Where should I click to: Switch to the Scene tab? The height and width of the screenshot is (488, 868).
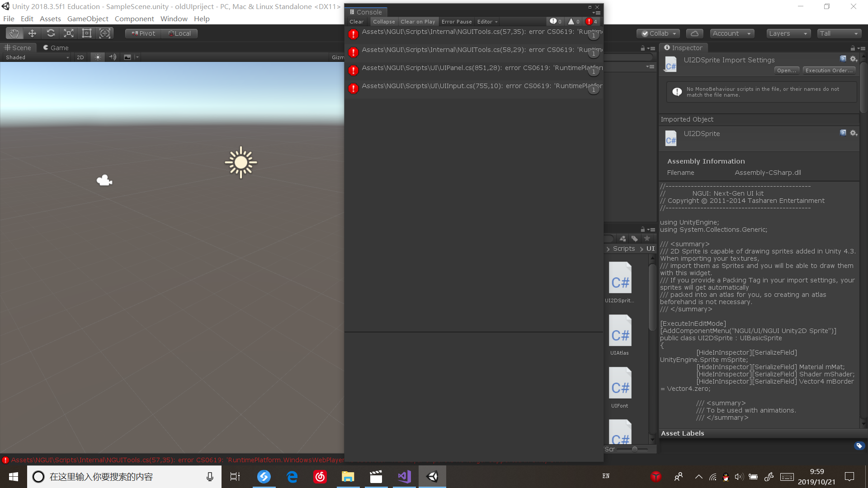(x=18, y=47)
